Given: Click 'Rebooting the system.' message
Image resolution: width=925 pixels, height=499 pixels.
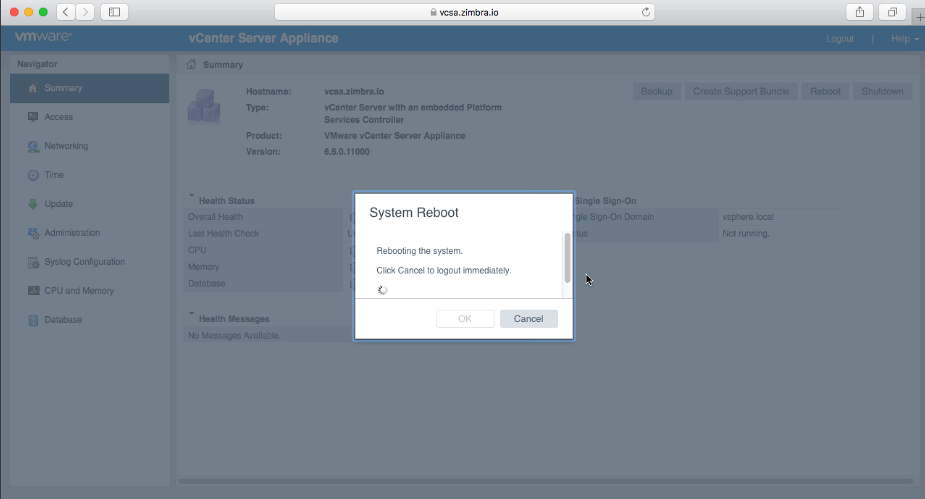Looking at the screenshot, I should point(419,251).
